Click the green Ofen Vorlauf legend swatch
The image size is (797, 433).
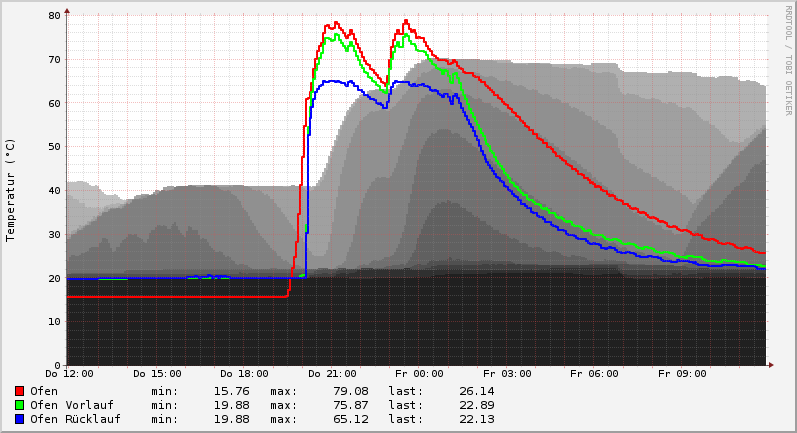pos(19,405)
